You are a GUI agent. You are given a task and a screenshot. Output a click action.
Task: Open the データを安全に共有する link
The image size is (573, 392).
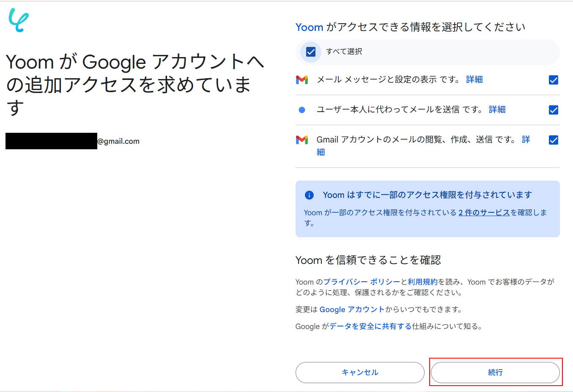point(370,326)
